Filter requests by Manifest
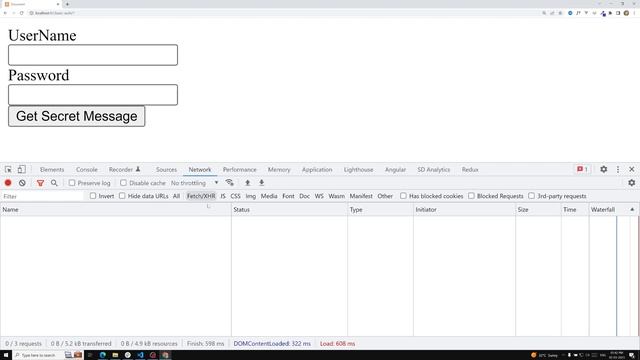The image size is (640, 360). pos(361,196)
